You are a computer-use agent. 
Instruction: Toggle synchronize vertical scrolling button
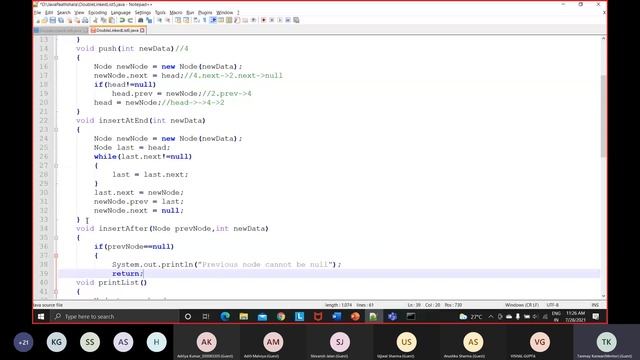click(178, 20)
